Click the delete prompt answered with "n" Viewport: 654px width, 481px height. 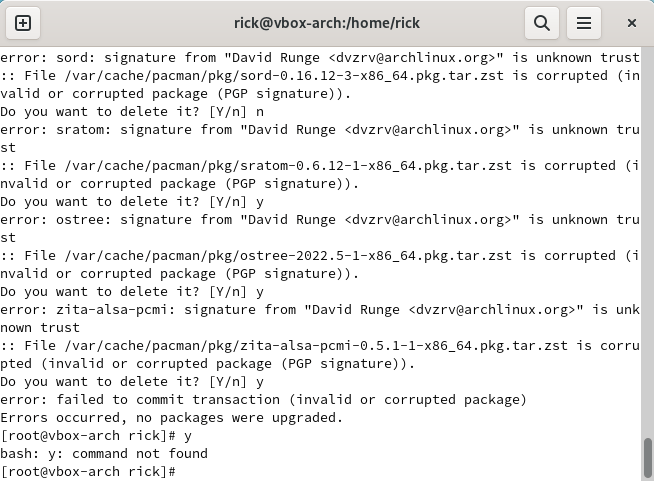click(132, 112)
